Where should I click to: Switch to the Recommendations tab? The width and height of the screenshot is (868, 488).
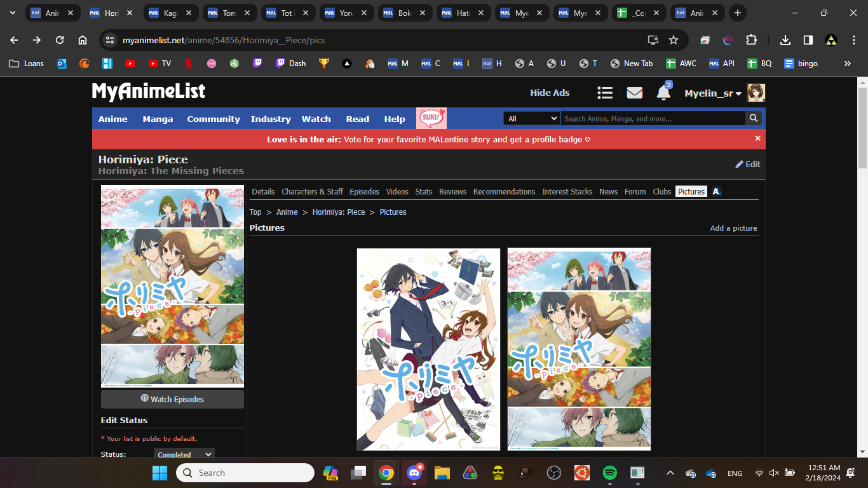[504, 191]
